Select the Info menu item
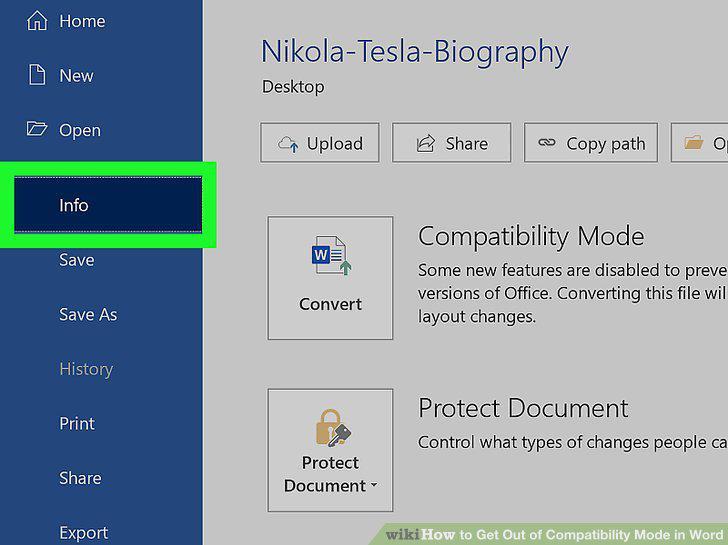 pyautogui.click(x=108, y=205)
